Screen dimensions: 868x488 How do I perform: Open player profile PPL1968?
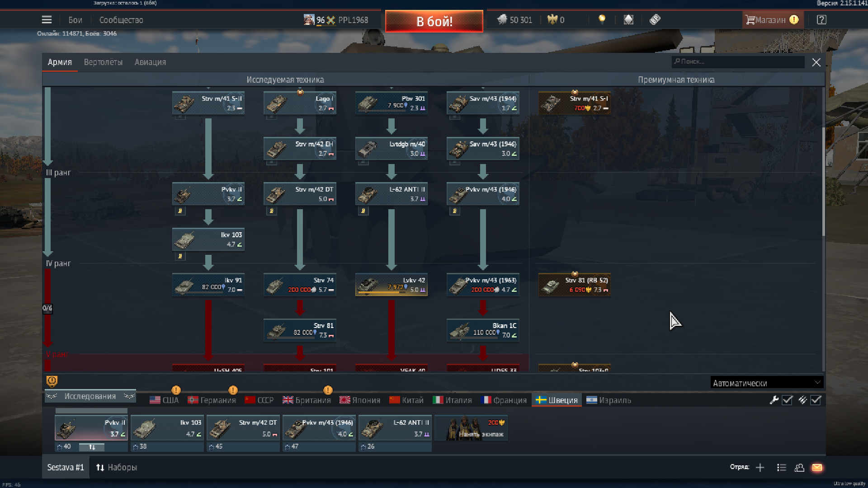(x=336, y=20)
